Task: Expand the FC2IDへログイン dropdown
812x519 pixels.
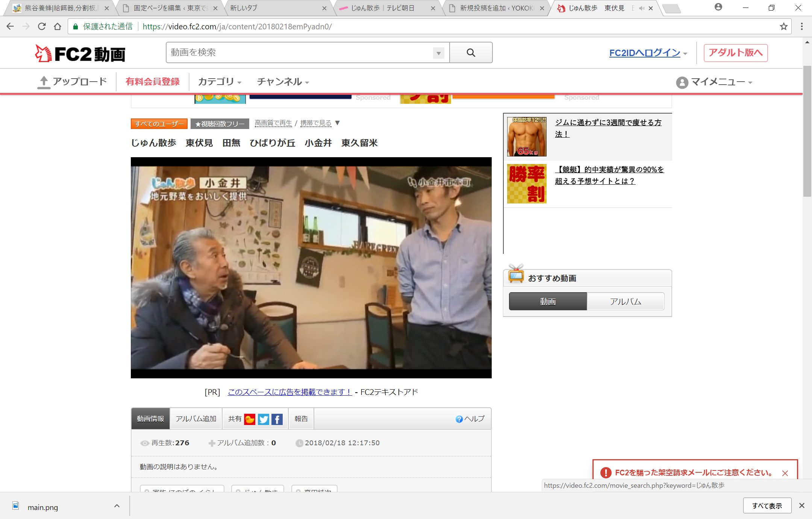Action: (685, 54)
